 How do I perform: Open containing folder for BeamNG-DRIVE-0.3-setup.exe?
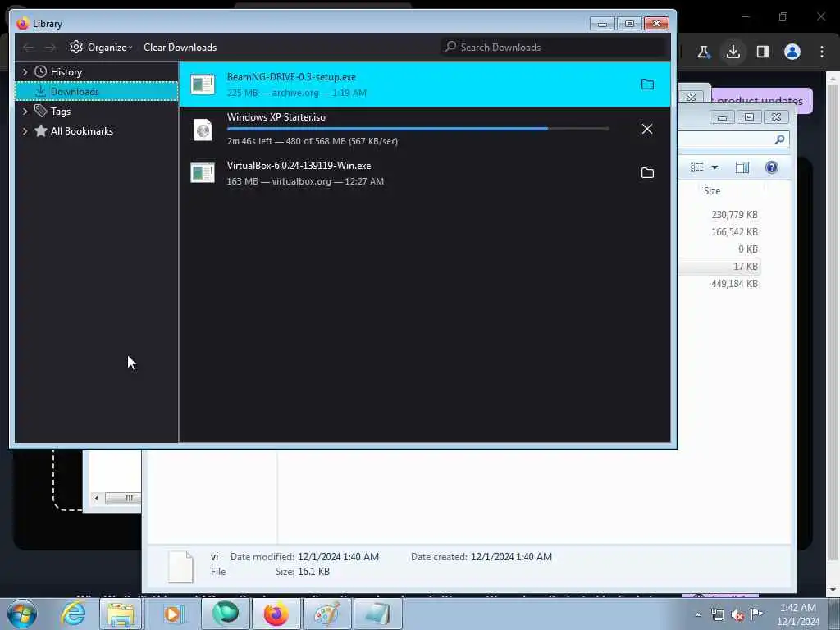click(647, 84)
